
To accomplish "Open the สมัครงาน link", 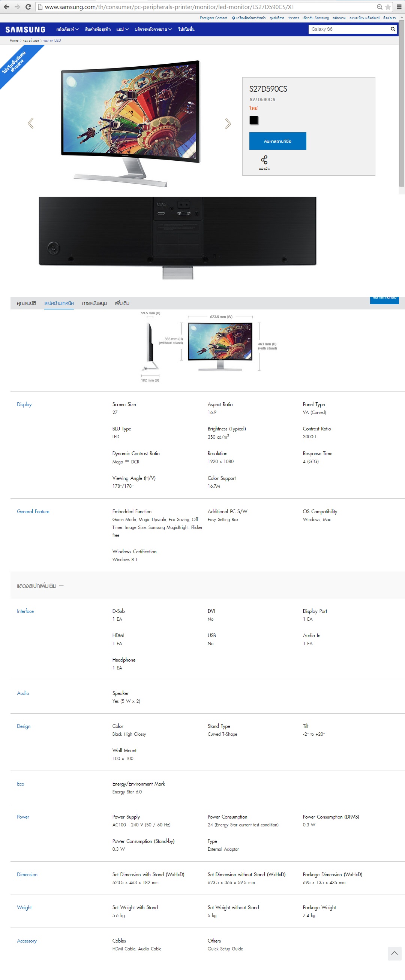I will (339, 18).
